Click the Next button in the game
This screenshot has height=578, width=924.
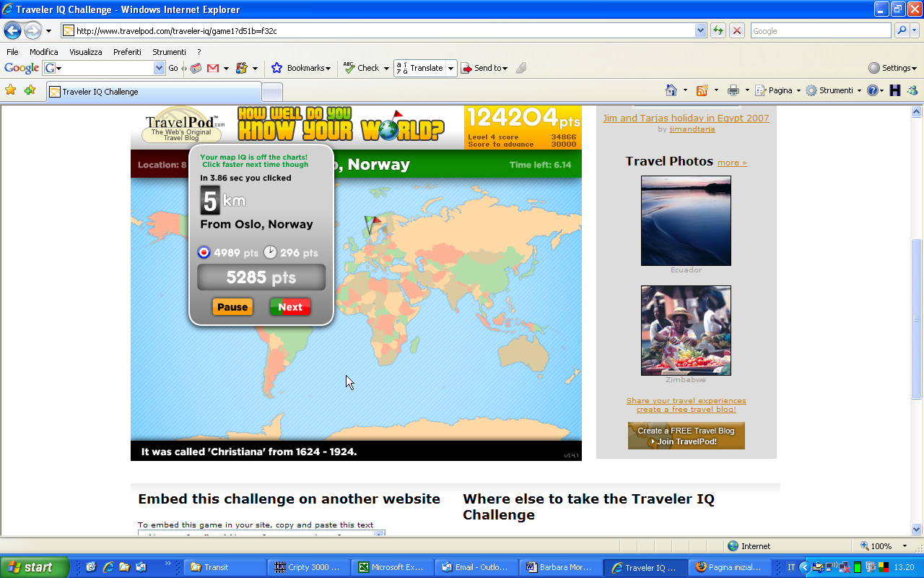(290, 307)
